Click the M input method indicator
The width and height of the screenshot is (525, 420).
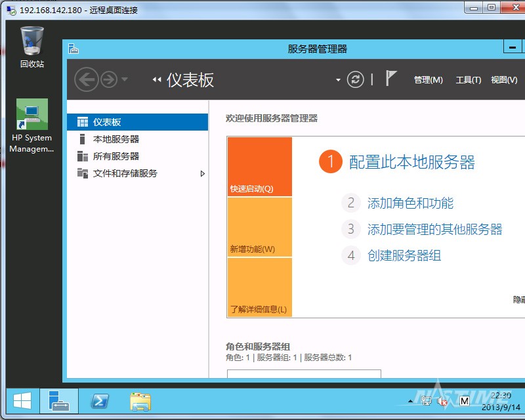(465, 401)
